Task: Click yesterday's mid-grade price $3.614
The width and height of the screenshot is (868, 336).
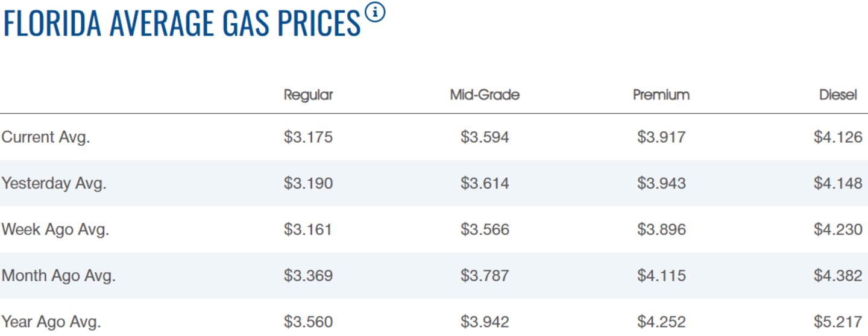Action: tap(485, 183)
